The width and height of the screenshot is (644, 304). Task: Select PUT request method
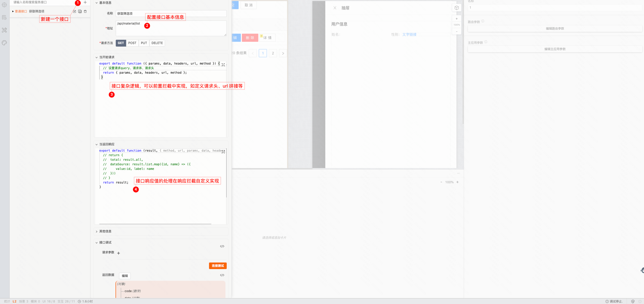point(144,43)
